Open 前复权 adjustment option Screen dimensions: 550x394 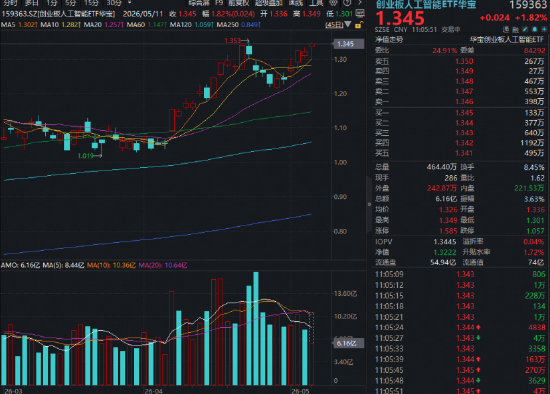tap(239, 3)
